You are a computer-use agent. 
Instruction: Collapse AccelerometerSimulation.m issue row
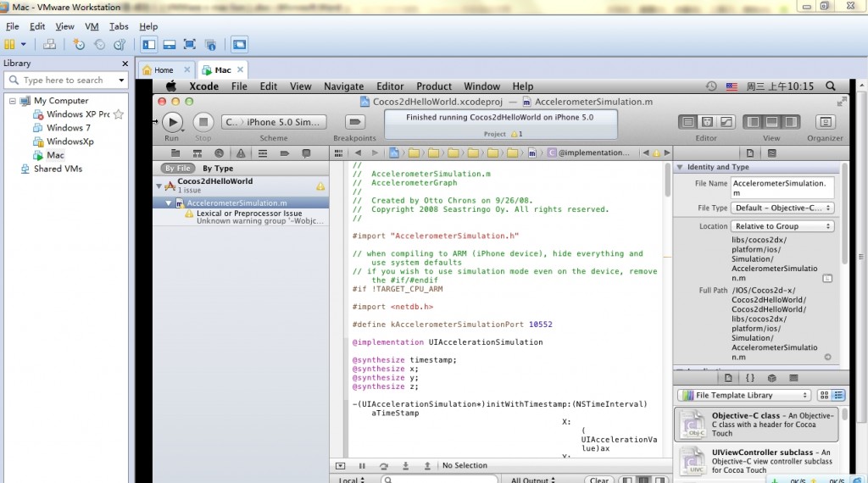click(x=169, y=203)
